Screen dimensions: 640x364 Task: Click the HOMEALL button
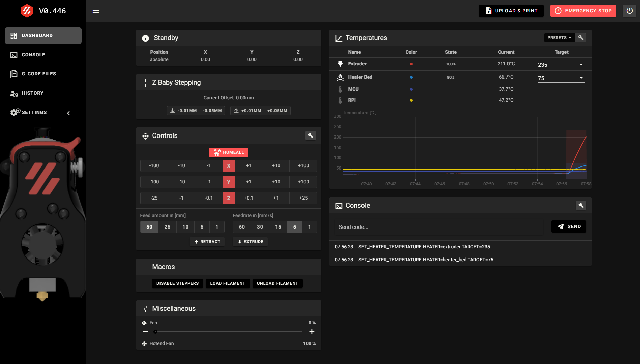coord(229,152)
